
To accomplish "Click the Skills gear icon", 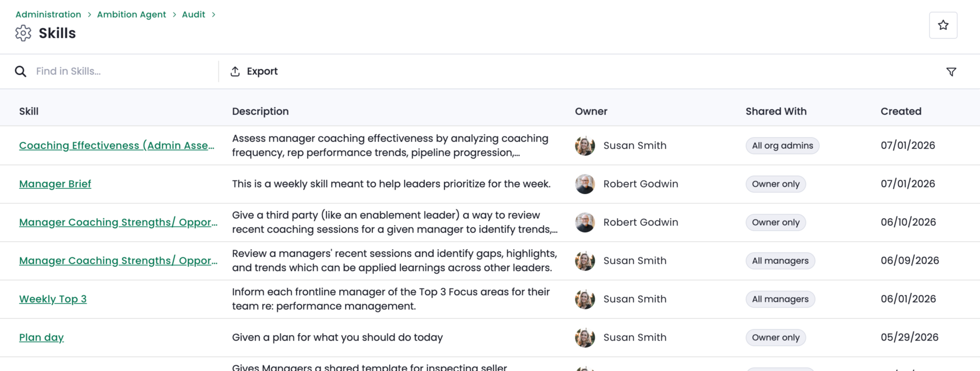I will click(23, 33).
